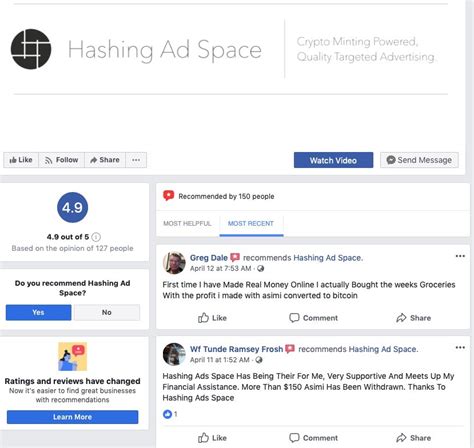Click the Hashing Ad Space circular logo
This screenshot has width=474, height=448.
31,49
